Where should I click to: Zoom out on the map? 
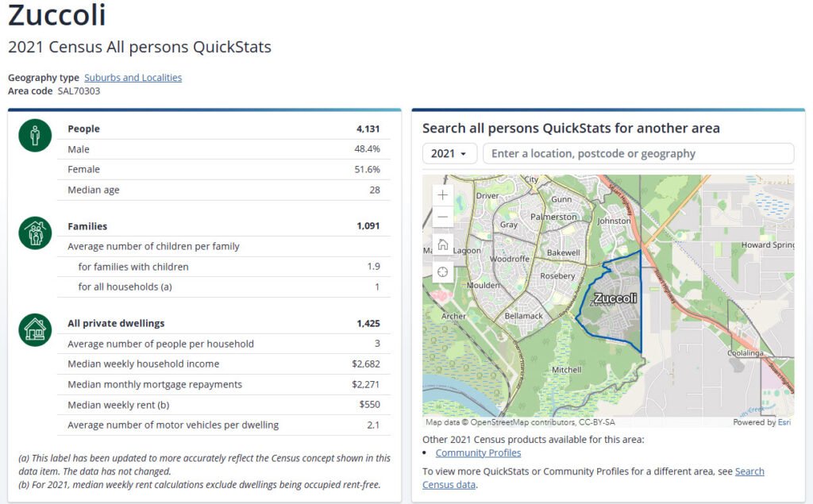pyautogui.click(x=442, y=217)
